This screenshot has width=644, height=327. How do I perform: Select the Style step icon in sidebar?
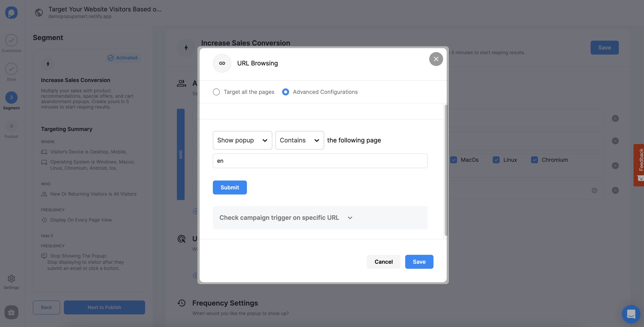[11, 69]
